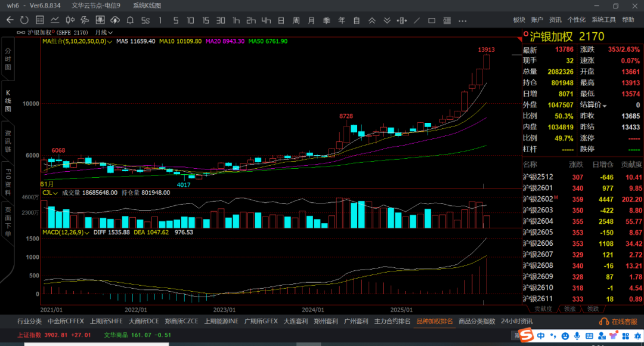Select the 沪银2602 contract row
The image size is (644, 346).
point(583,199)
